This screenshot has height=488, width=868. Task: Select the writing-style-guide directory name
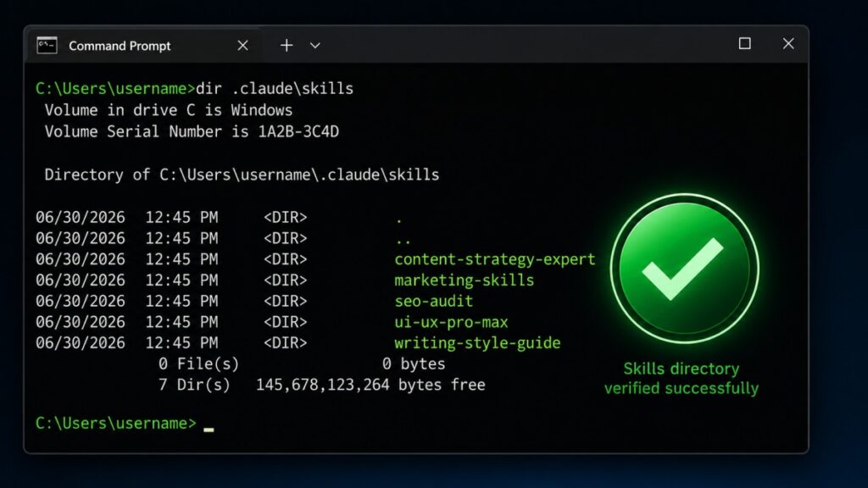tap(477, 343)
